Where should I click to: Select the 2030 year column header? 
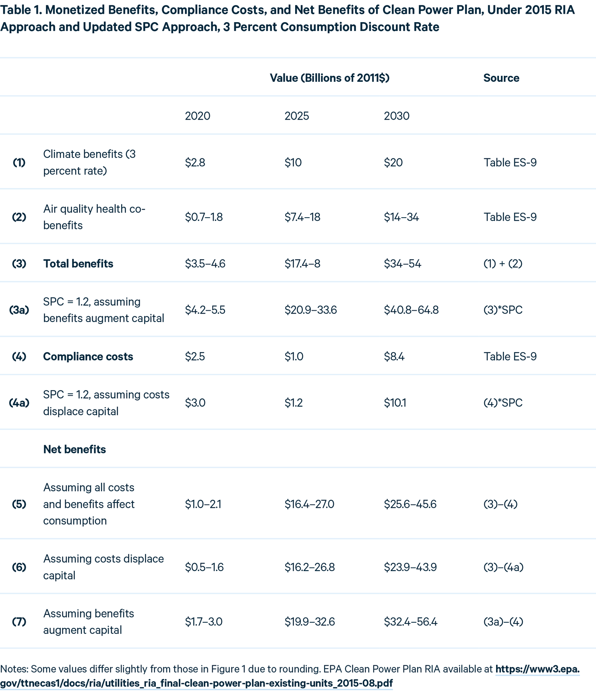397,116
